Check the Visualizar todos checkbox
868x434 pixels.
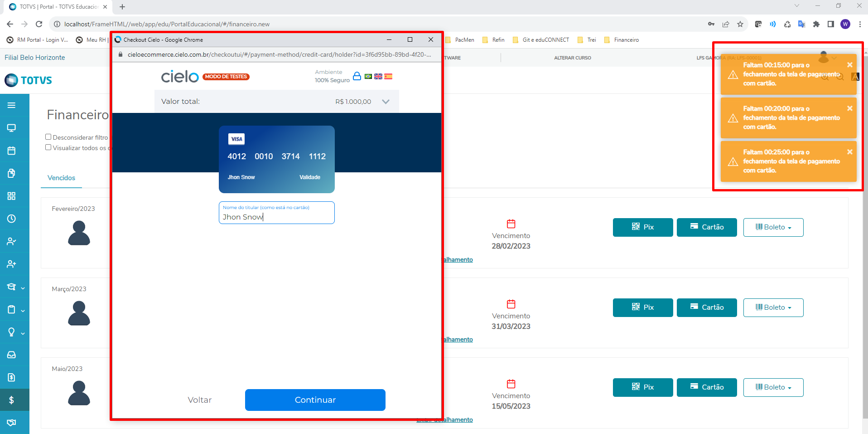48,147
